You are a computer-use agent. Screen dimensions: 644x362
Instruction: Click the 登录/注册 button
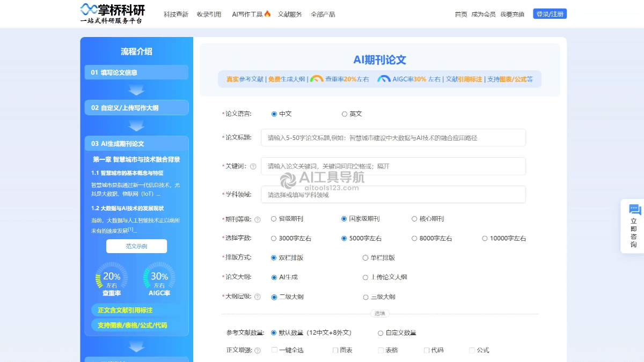pos(550,14)
